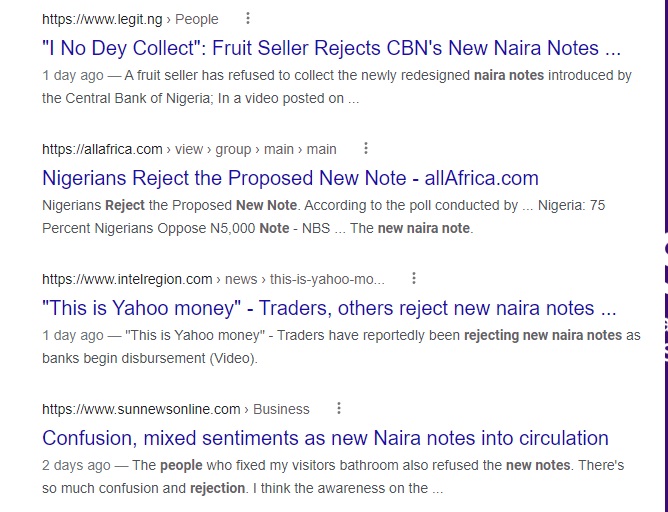The image size is (668, 512).
Task: Click the "view › group › main › main" breadcrumb
Action: pos(256,149)
